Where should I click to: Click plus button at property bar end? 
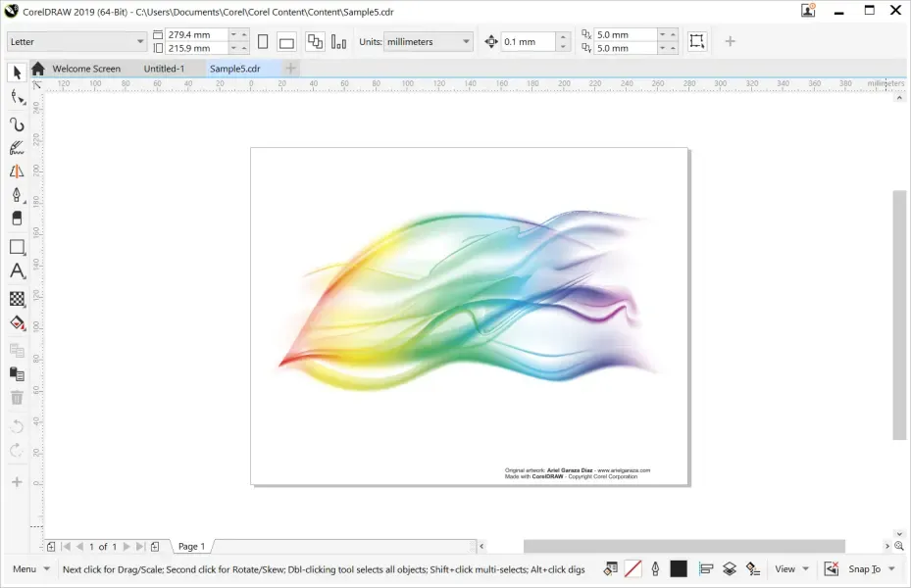(731, 41)
